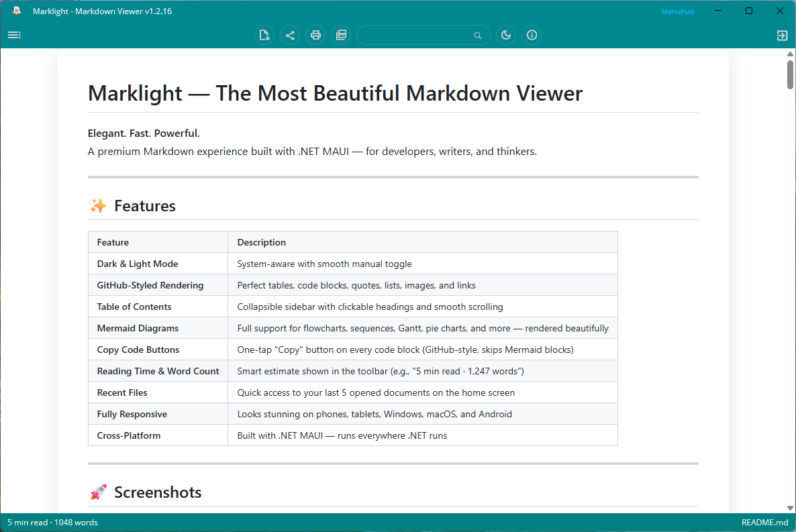Viewport: 796px width, 532px height.
Task: Select the 'Reading Time & Word Count' cell
Action: click(x=158, y=371)
